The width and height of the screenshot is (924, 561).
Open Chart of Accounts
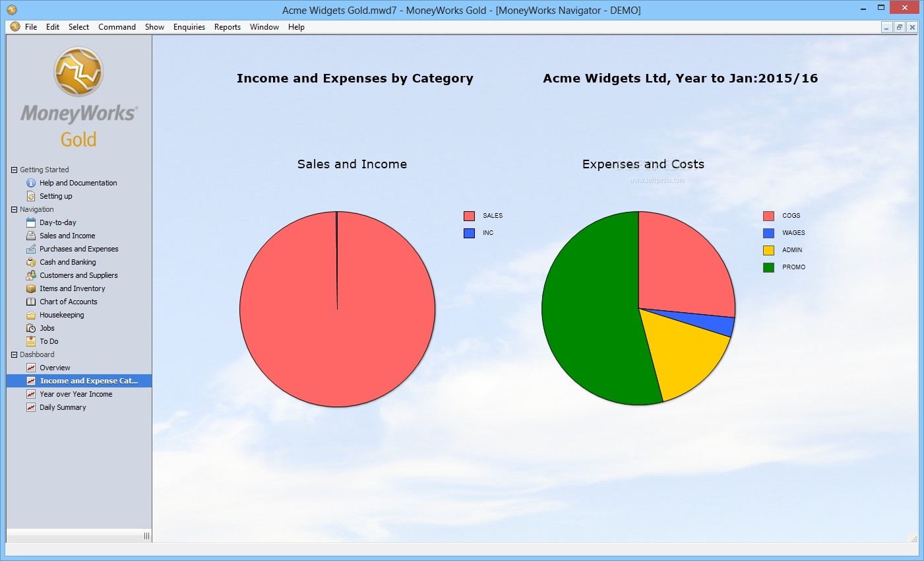(69, 302)
